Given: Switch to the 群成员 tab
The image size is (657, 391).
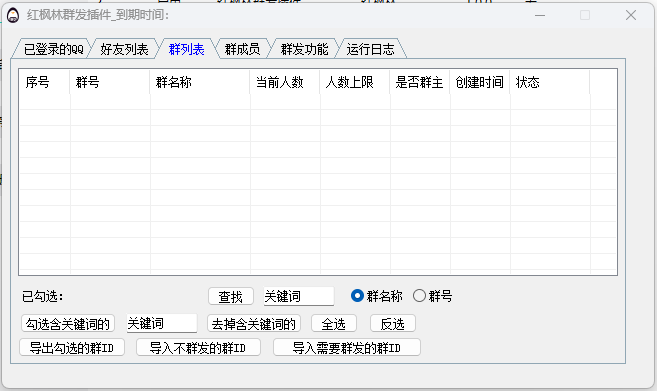Looking at the screenshot, I should [242, 49].
